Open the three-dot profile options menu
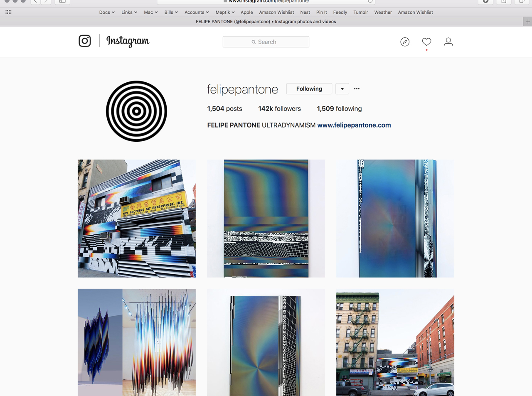 pos(357,89)
